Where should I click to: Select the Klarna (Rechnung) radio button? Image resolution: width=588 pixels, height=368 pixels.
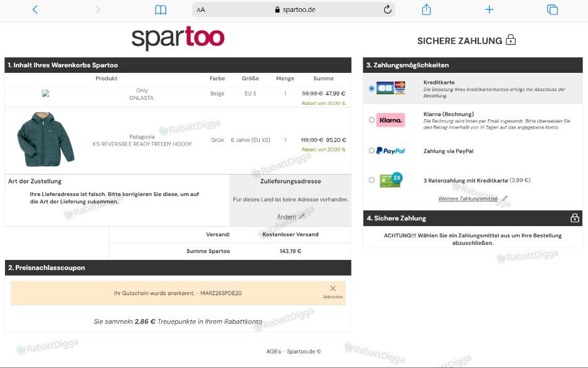372,120
